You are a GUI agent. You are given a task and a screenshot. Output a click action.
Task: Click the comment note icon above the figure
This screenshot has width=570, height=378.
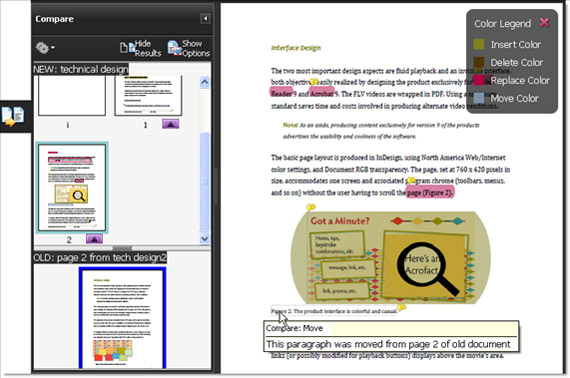(x=310, y=207)
